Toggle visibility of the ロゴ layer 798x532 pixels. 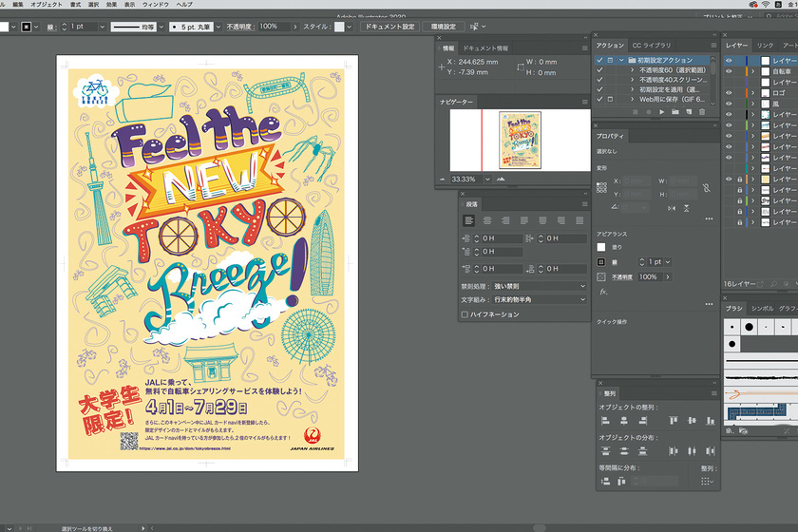(729, 93)
